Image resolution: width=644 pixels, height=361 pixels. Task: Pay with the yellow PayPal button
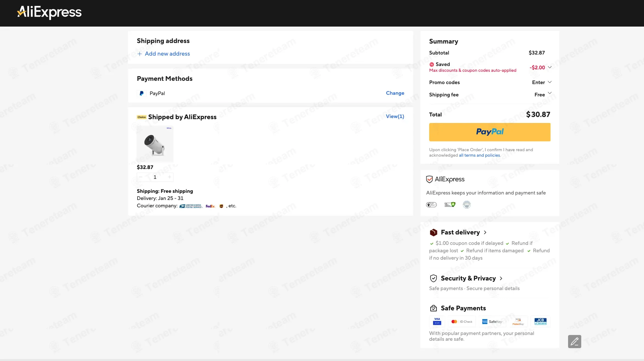coord(490,132)
